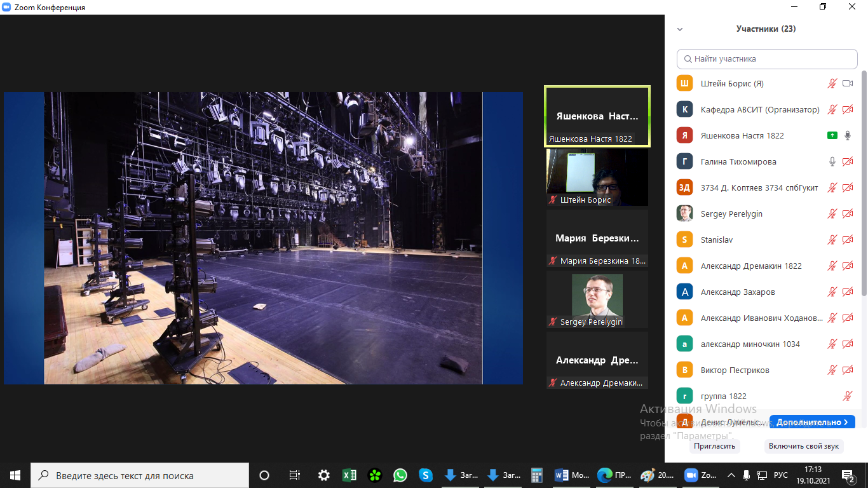868x488 pixels.
Task: Click the camera icon beside Штейн Борис (Я)
Action: pos(847,83)
